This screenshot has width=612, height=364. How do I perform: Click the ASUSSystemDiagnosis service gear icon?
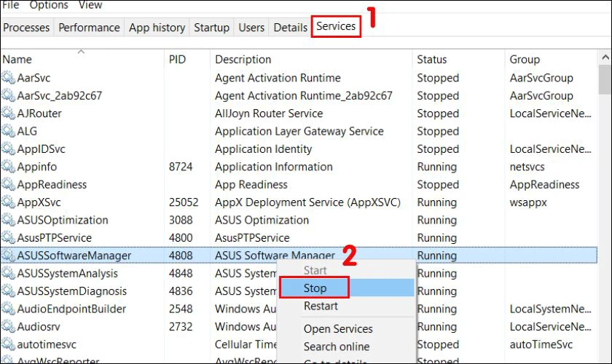[8, 291]
